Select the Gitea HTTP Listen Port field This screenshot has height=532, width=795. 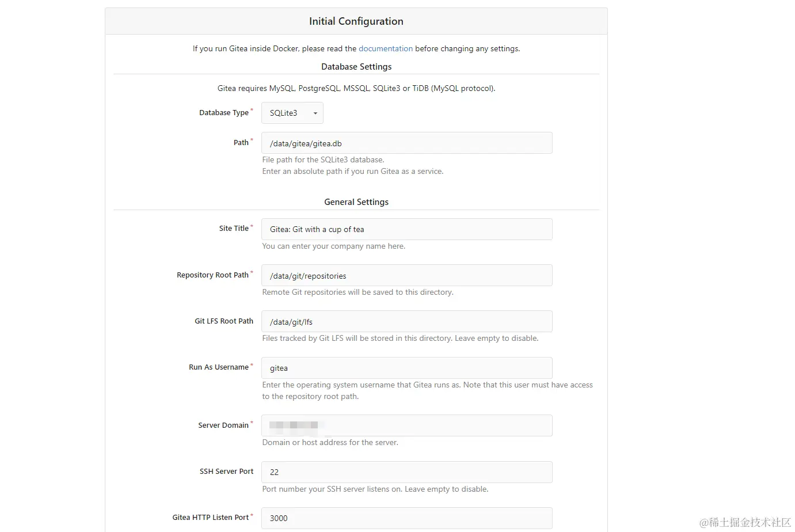[406, 518]
